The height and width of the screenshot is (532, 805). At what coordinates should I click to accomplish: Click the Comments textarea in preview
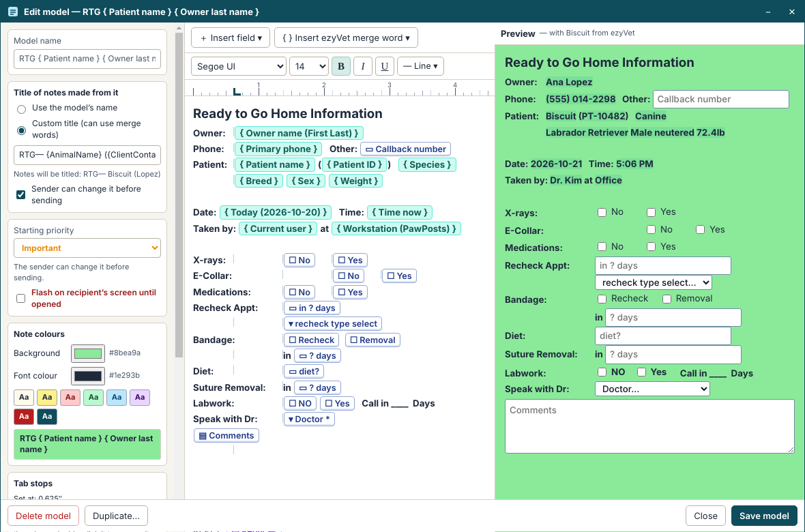click(649, 426)
